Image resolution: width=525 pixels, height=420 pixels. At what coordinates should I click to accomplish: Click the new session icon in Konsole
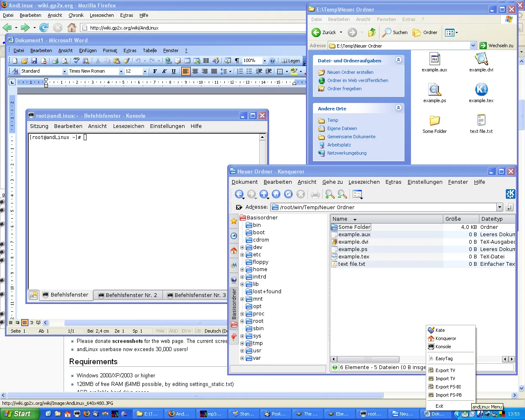point(34,295)
